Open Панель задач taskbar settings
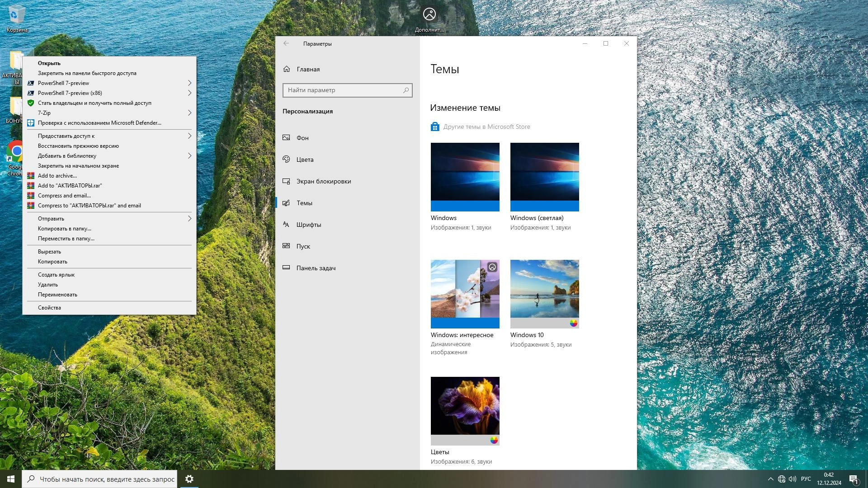Viewport: 868px width, 488px height. [316, 268]
